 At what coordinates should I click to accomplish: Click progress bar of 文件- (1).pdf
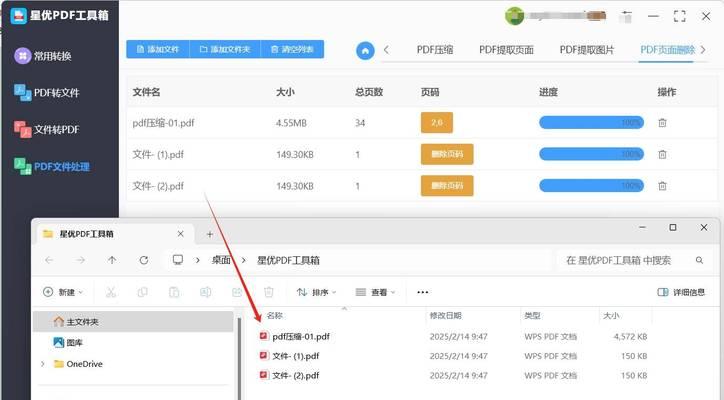pyautogui.click(x=591, y=154)
